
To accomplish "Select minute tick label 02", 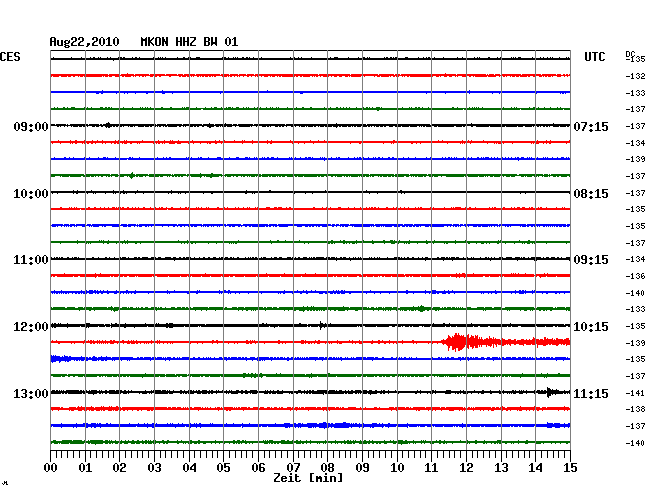I will tap(119, 468).
